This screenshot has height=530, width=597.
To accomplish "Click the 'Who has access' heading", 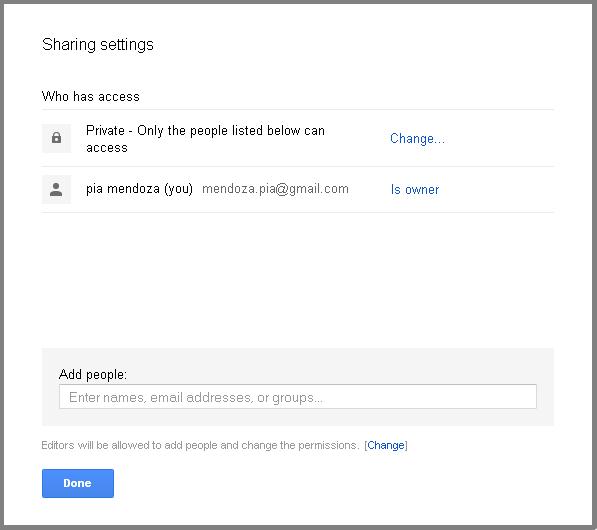I will [x=91, y=96].
